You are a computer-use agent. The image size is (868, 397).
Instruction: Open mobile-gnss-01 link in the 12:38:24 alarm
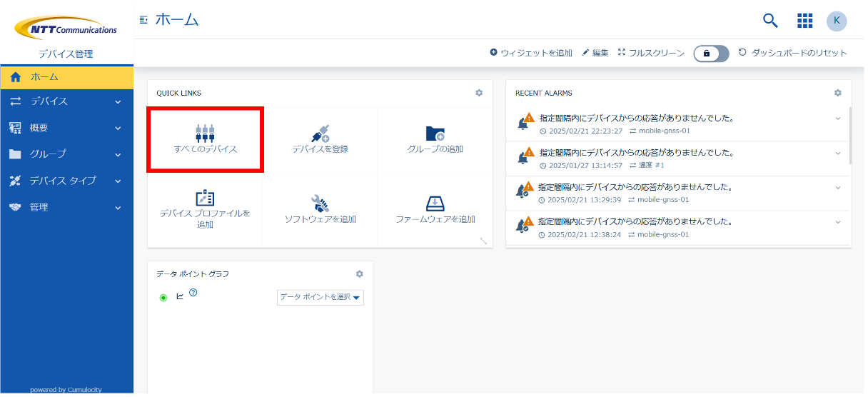[x=663, y=234]
